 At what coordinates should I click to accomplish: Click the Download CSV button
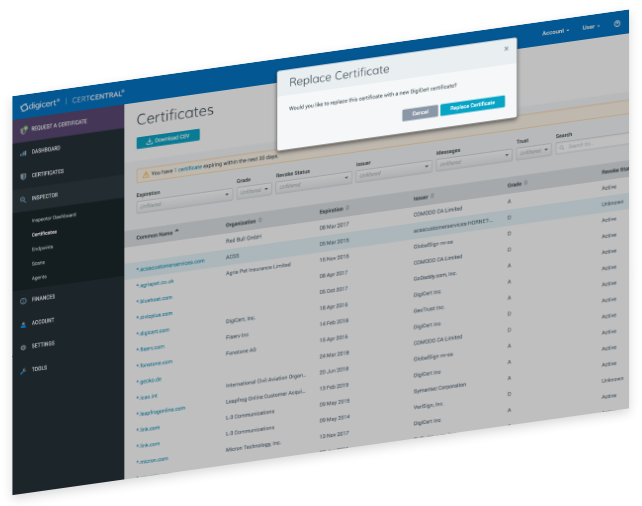click(x=168, y=138)
